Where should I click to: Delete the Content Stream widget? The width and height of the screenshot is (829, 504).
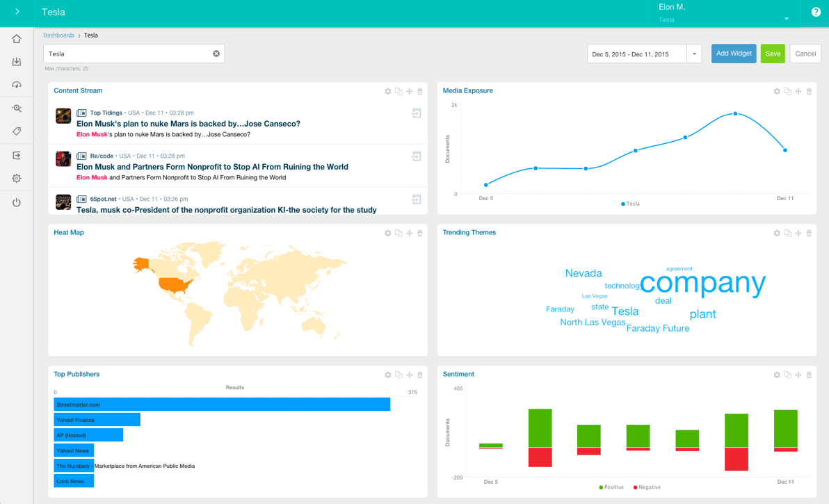coord(420,91)
